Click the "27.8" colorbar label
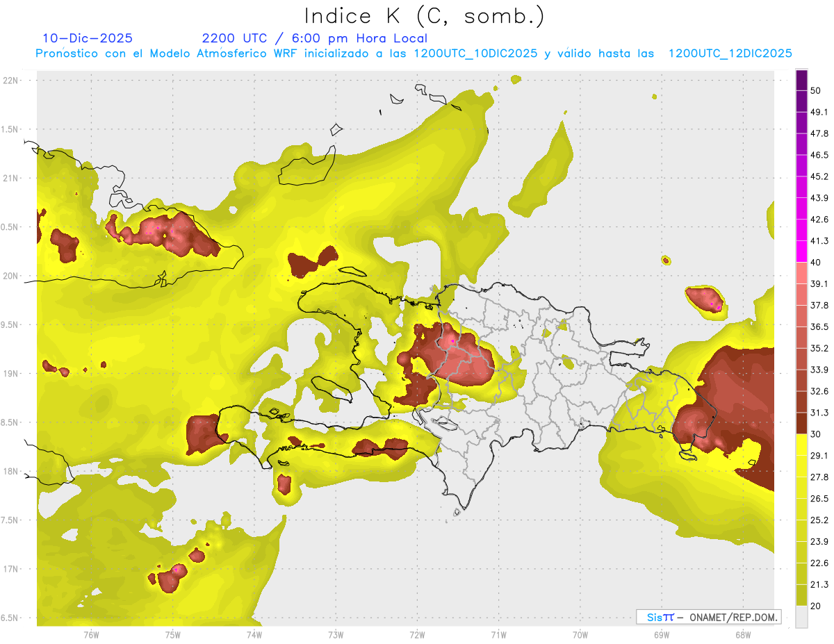This screenshot has width=834, height=644. (x=819, y=477)
